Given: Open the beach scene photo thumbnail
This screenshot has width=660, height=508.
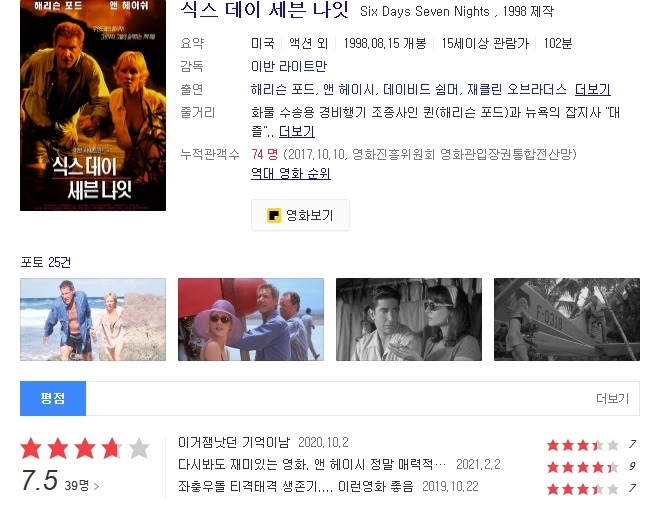Looking at the screenshot, I should click(93, 319).
